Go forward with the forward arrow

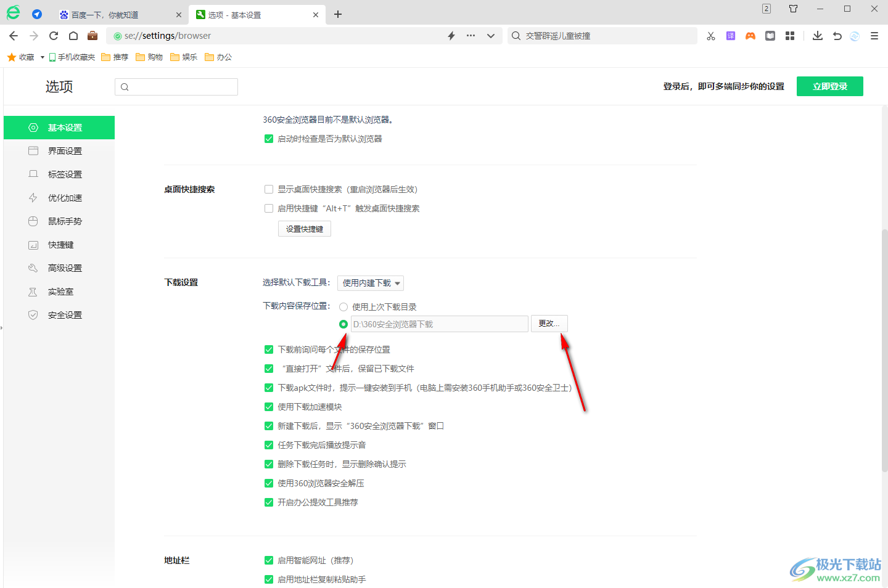point(34,36)
